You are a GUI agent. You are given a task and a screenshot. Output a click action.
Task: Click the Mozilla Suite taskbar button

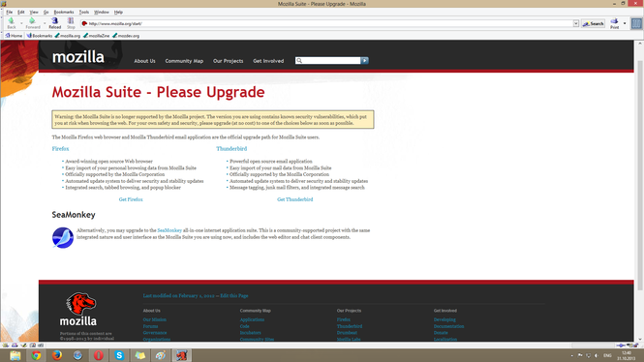click(x=181, y=355)
